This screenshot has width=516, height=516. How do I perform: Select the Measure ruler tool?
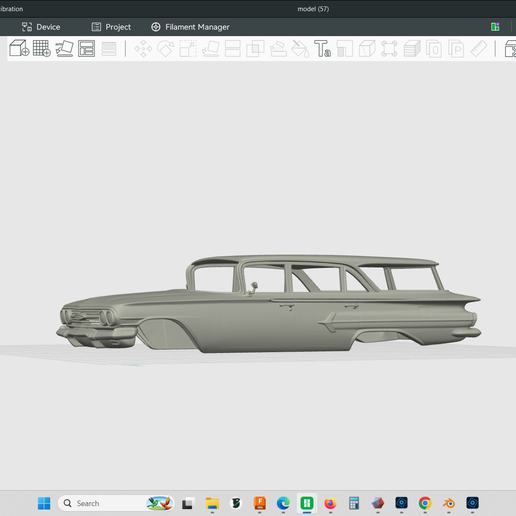pos(479,49)
